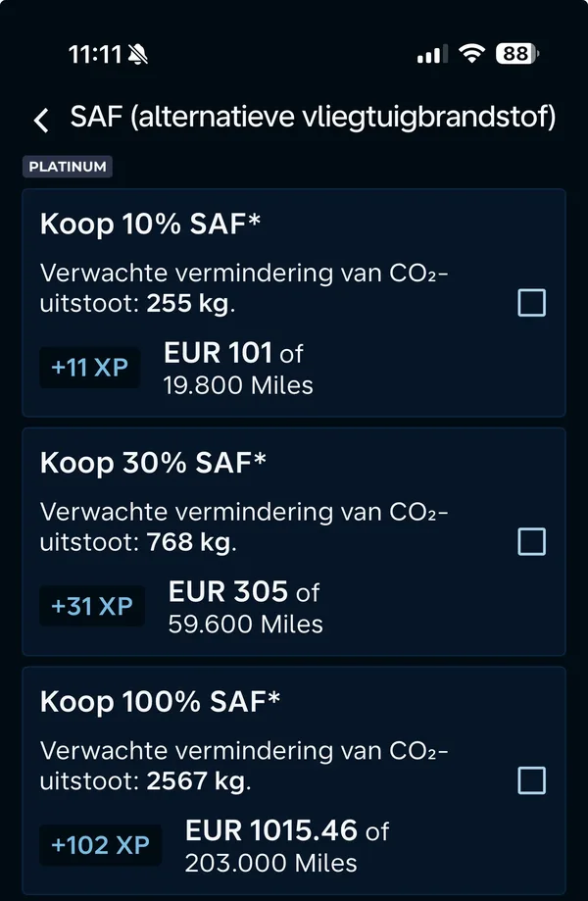Tap the +11 XP badge
This screenshot has width=588, height=901.
click(x=90, y=367)
